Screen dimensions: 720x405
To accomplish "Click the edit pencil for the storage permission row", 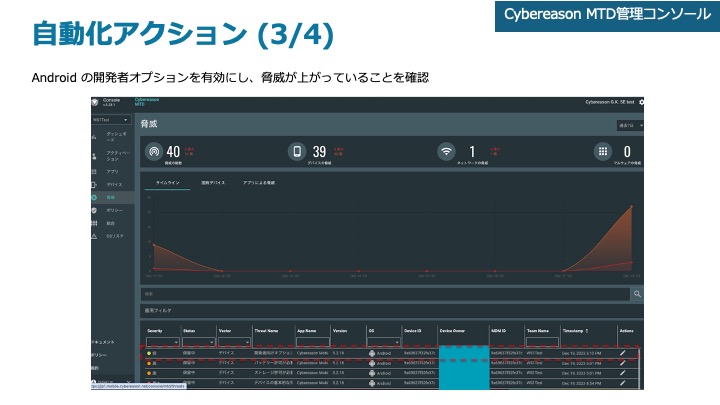I will point(623,373).
